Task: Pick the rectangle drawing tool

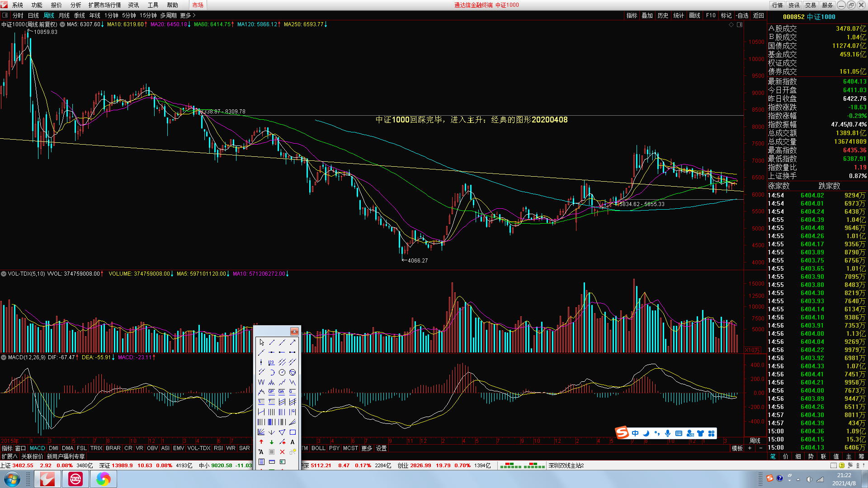Action: point(292,432)
